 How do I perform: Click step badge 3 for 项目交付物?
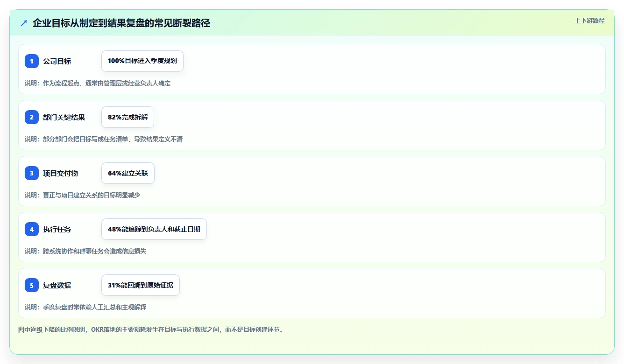tap(32, 173)
